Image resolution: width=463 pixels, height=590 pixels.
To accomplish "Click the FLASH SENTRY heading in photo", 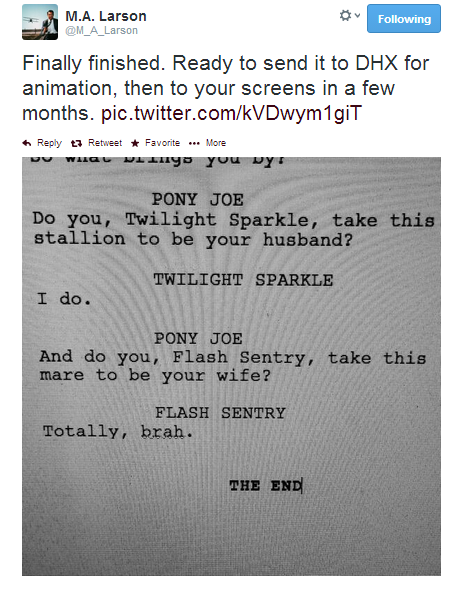I will pyautogui.click(x=221, y=413).
